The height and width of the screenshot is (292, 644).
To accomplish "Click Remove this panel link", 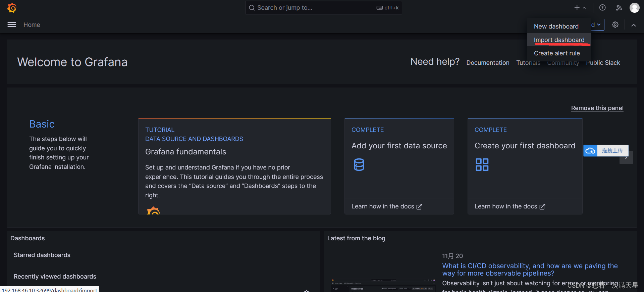I will click(597, 108).
